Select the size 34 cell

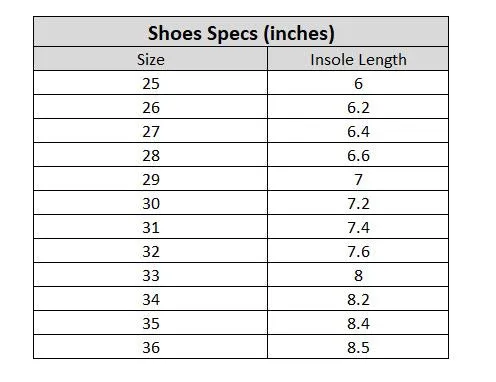pos(151,299)
